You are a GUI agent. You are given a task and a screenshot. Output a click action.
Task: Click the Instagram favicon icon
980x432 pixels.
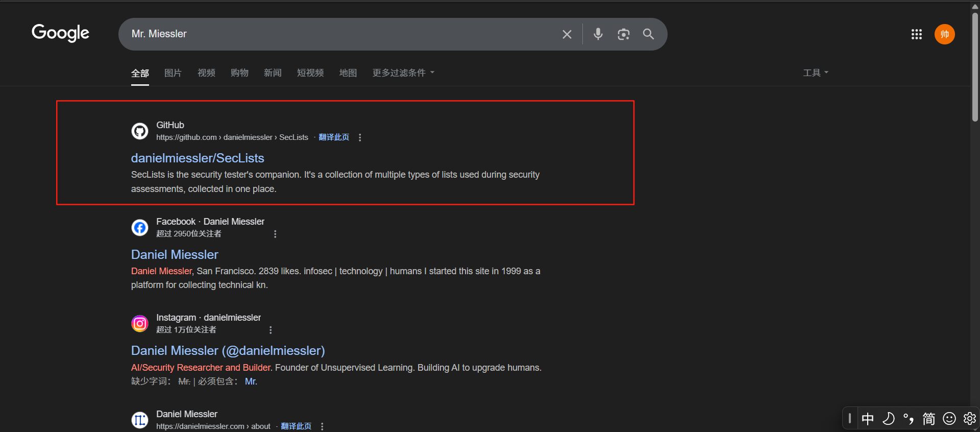tap(140, 323)
